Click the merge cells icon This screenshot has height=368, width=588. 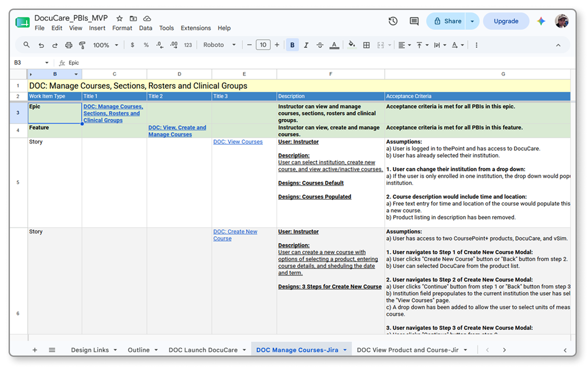coord(381,45)
